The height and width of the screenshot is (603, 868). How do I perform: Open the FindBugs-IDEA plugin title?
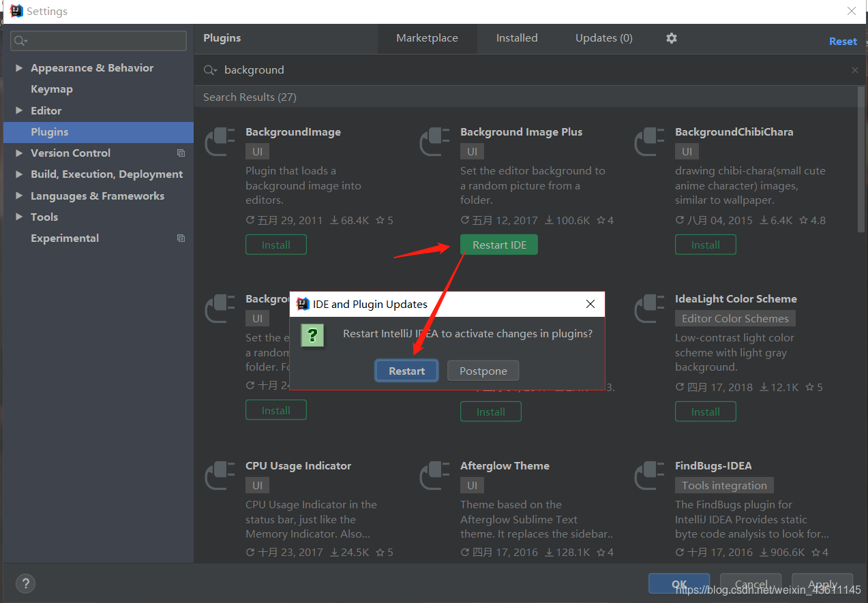713,466
